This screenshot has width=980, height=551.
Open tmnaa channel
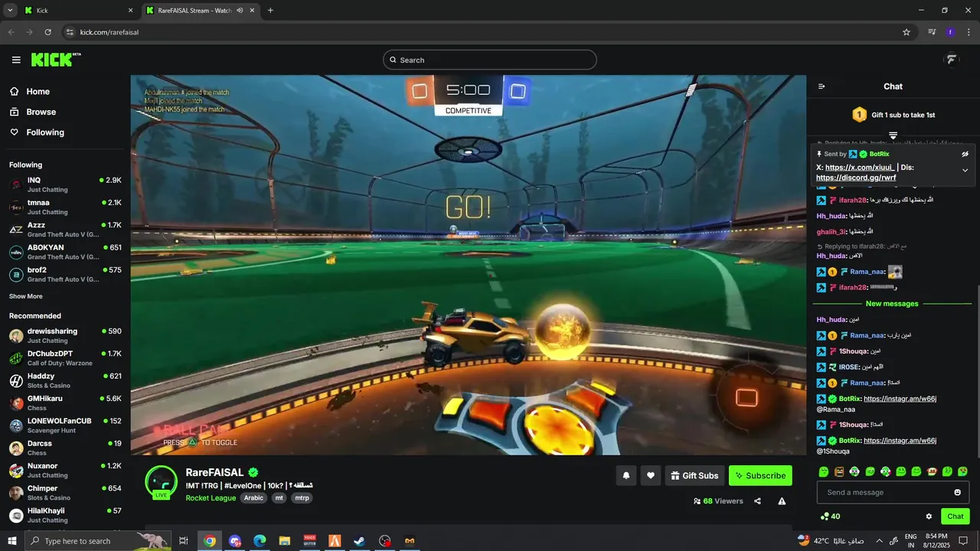point(65,207)
